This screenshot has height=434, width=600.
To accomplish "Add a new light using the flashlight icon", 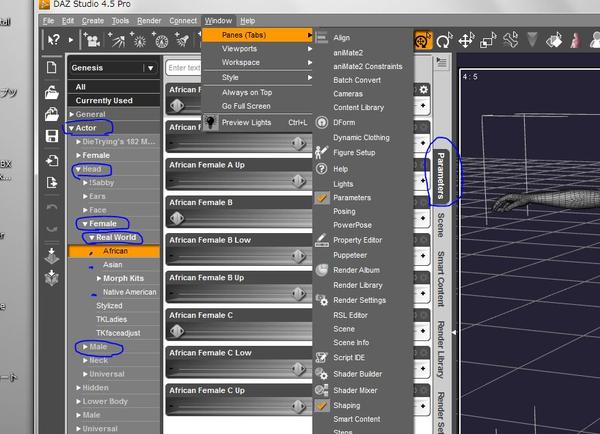I will click(x=182, y=40).
